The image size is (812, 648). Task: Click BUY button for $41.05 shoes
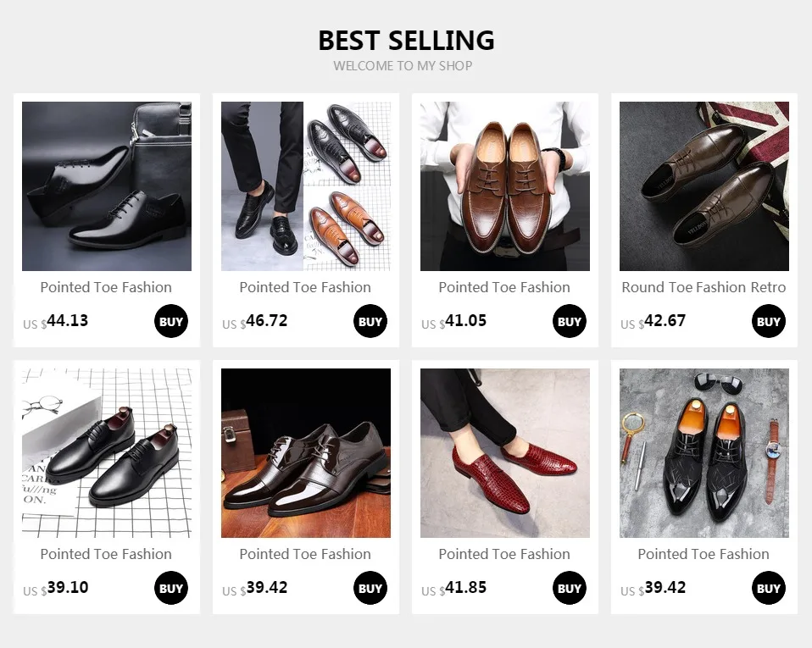click(569, 321)
